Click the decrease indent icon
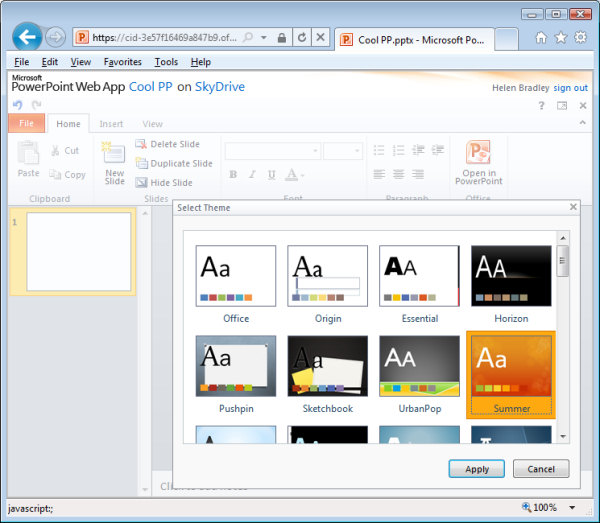 tap(418, 150)
